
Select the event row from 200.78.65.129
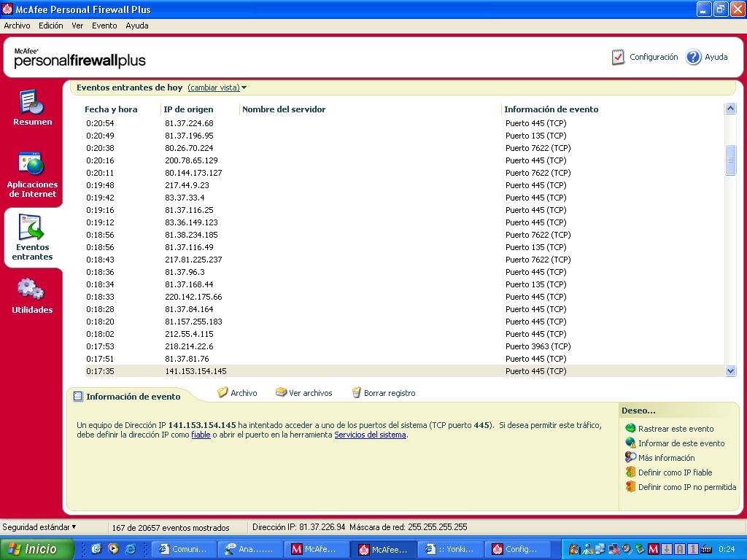tap(405, 160)
